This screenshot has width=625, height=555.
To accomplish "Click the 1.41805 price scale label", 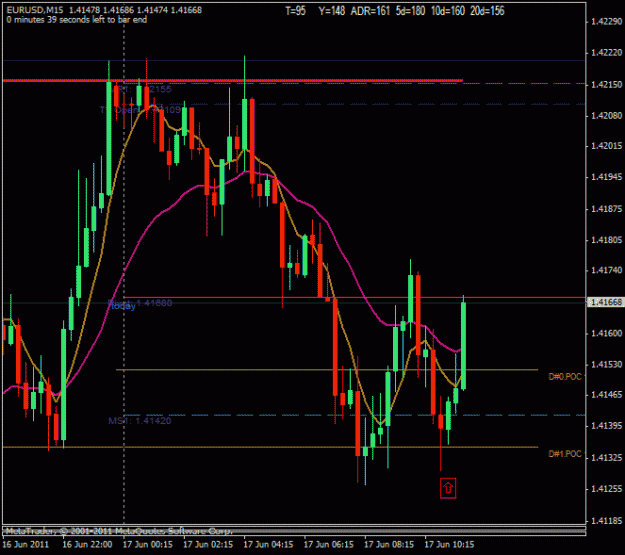I will click(606, 240).
